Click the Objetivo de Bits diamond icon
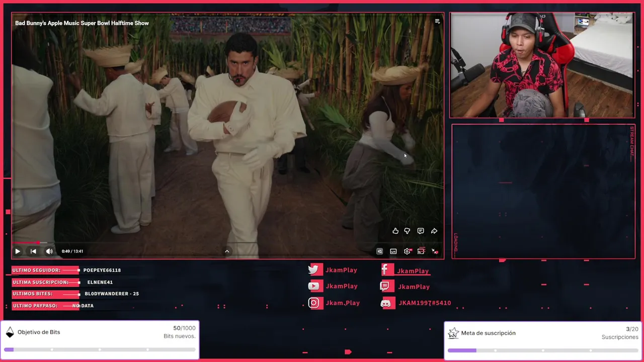This screenshot has height=362, width=644. pyautogui.click(x=10, y=332)
